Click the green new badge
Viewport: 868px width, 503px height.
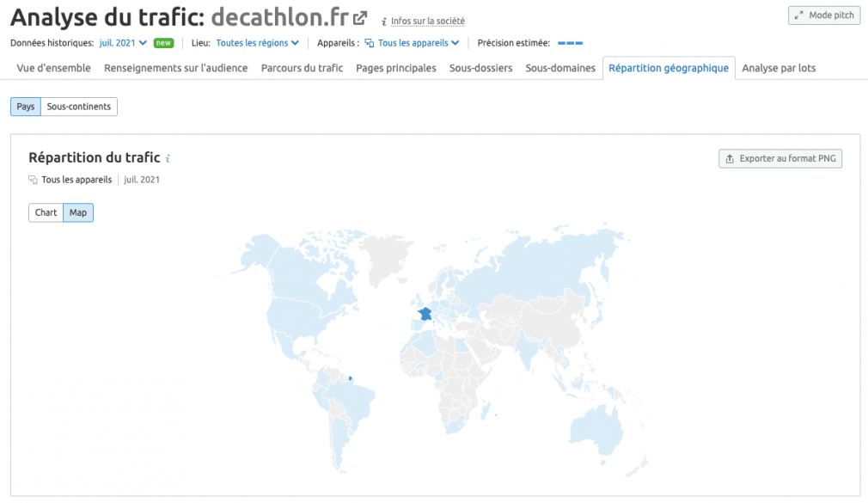(163, 43)
